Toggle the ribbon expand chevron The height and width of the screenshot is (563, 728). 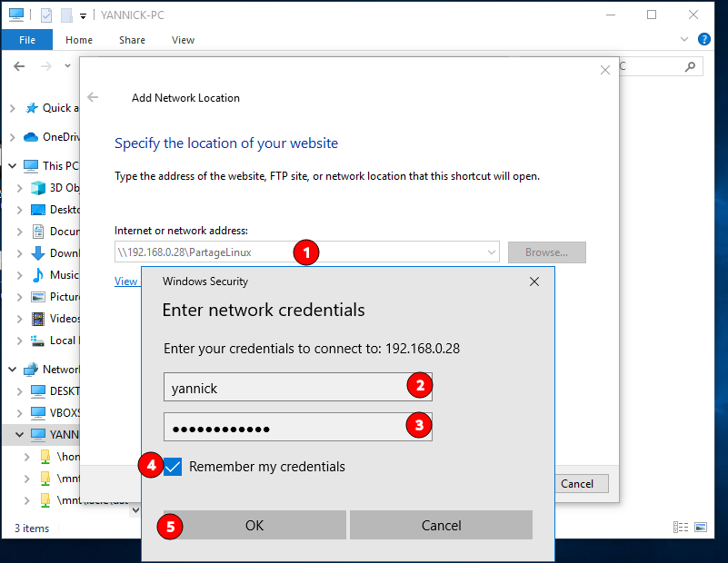[684, 40]
